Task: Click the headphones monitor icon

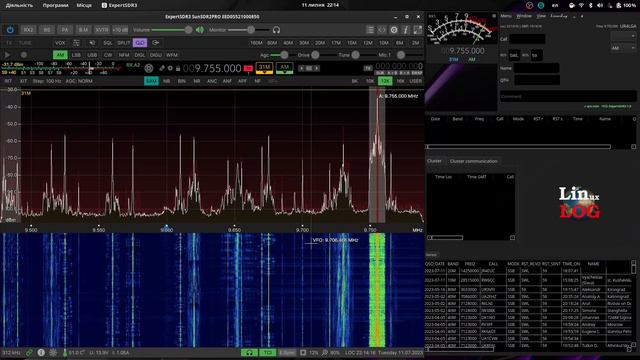Action: (276, 30)
